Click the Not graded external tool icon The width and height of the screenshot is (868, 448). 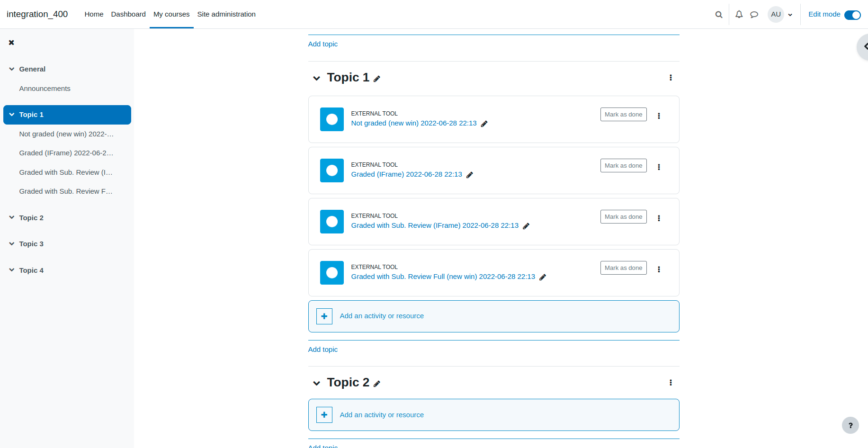coord(332,119)
